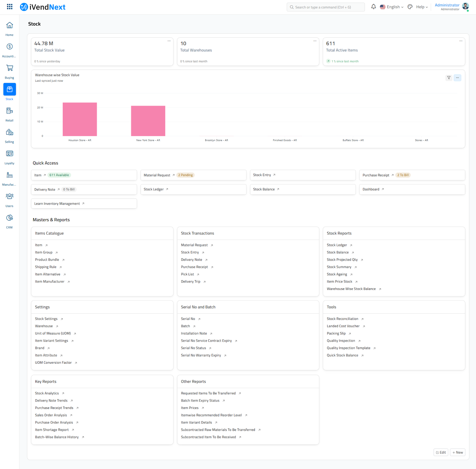The width and height of the screenshot is (476, 469).
Task: Expand Total Stock Value card options
Action: 169,41
